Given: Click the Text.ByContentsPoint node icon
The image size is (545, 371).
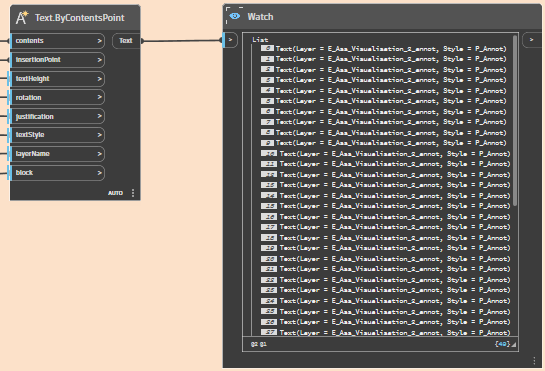Looking at the screenshot, I should [x=22, y=17].
